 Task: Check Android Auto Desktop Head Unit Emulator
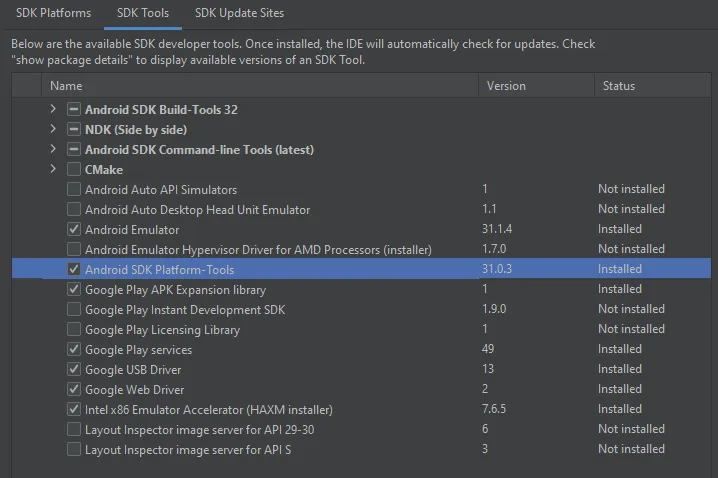click(73, 209)
